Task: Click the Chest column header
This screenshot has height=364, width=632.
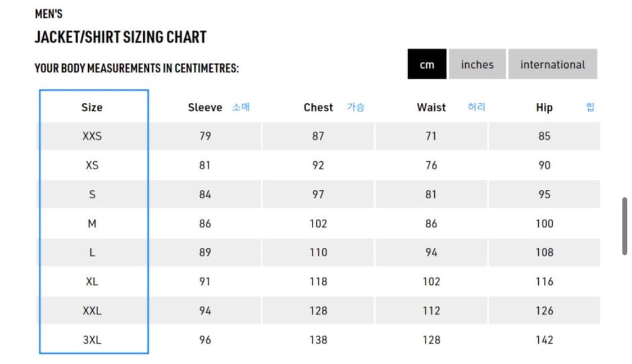Action: [318, 107]
